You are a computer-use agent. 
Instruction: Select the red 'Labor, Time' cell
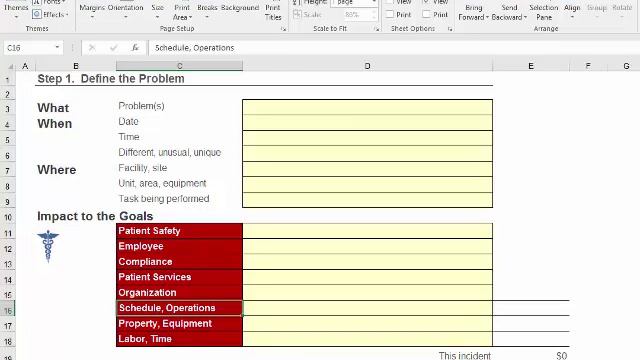(180, 339)
